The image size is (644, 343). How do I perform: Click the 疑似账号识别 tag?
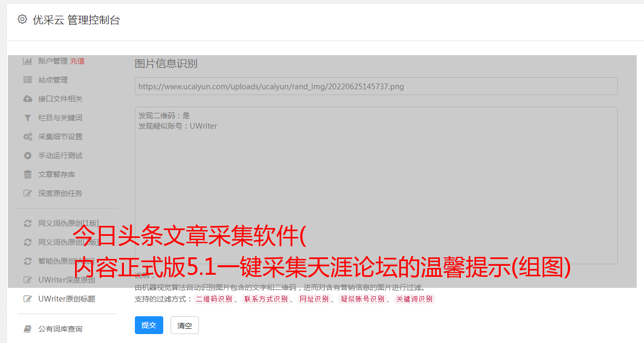click(363, 299)
